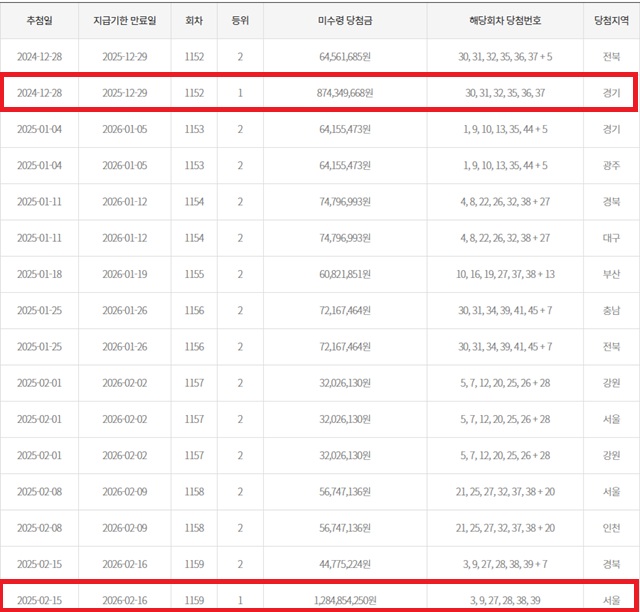Screen dimensions: 640x612
Task: Click the 등위 column header
Action: 240,20
